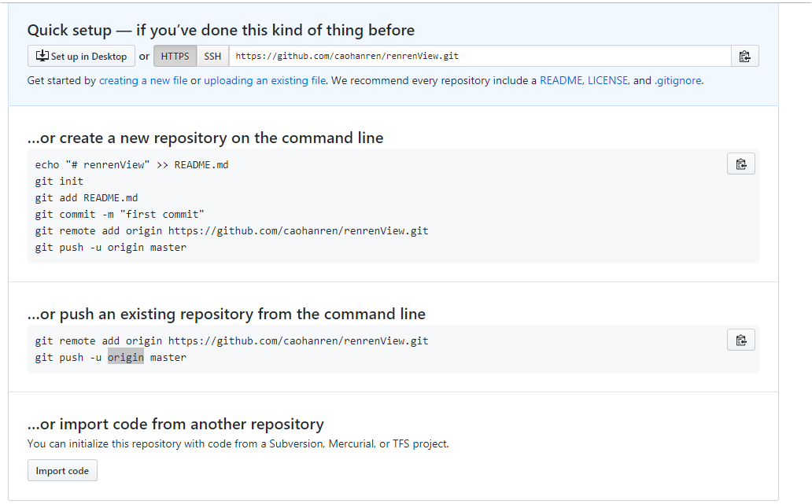Click the desktop download icon in Set up button
The width and height of the screenshot is (812, 504).
[x=42, y=56]
